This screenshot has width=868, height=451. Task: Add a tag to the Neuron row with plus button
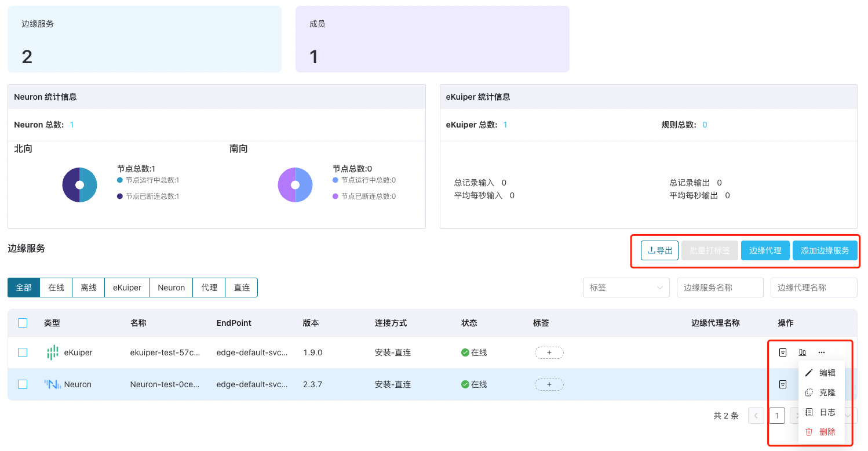pos(549,384)
